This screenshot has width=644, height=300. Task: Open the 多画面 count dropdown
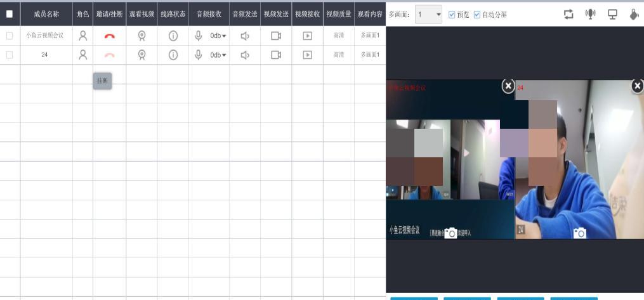[x=428, y=15]
